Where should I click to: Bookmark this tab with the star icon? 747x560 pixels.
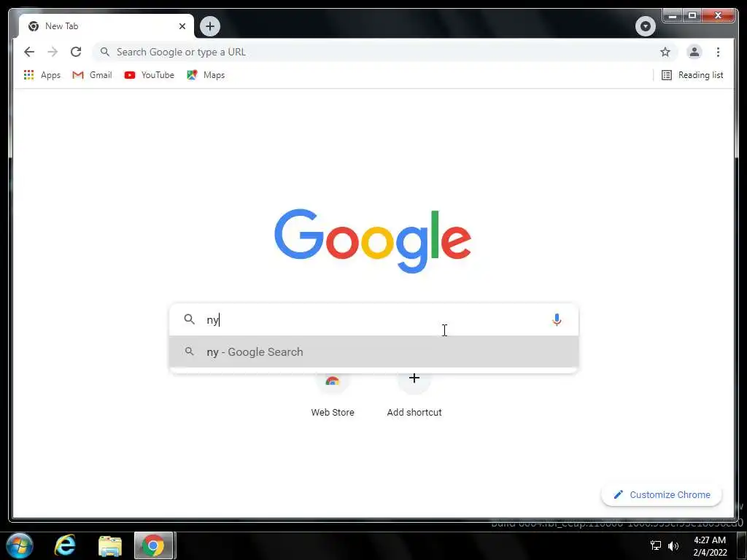[x=665, y=52]
